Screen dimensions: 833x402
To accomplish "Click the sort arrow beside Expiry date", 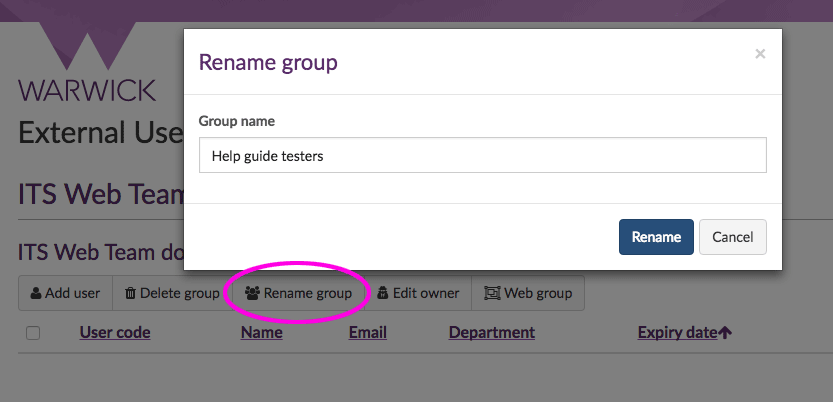I will tap(725, 333).
